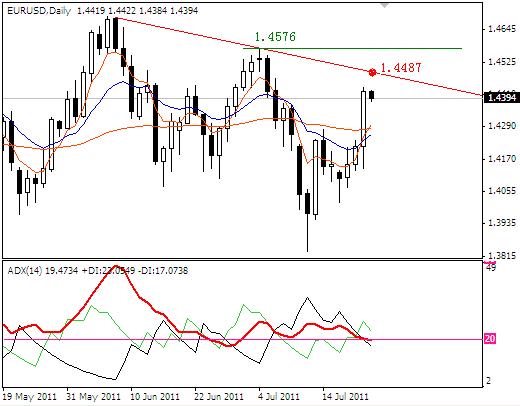Click the 1.4576 green resistance label

[275, 36]
